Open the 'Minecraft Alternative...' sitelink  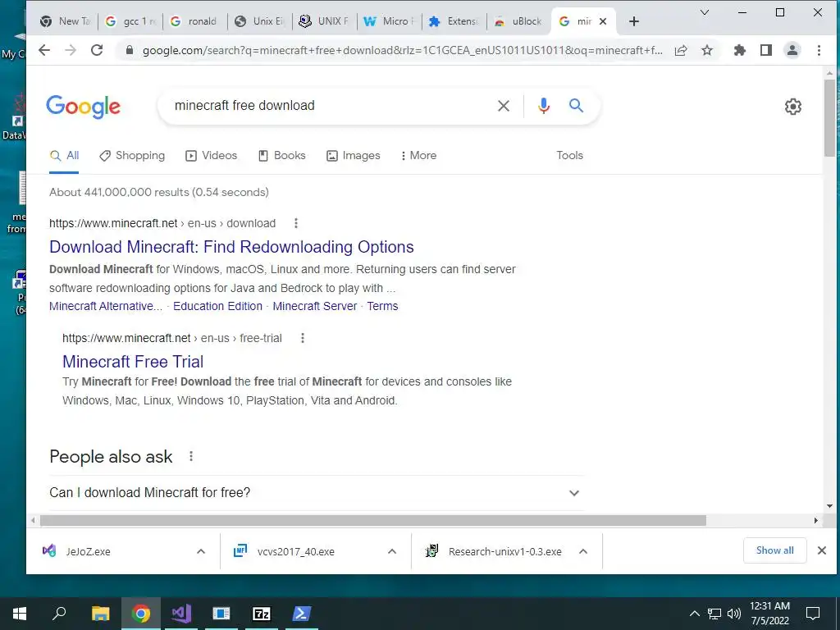106,306
